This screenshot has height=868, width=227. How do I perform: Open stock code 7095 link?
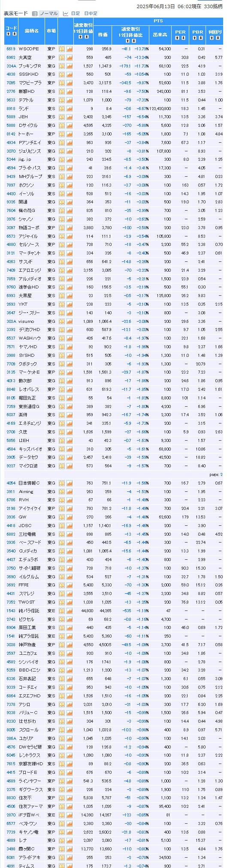point(11,83)
